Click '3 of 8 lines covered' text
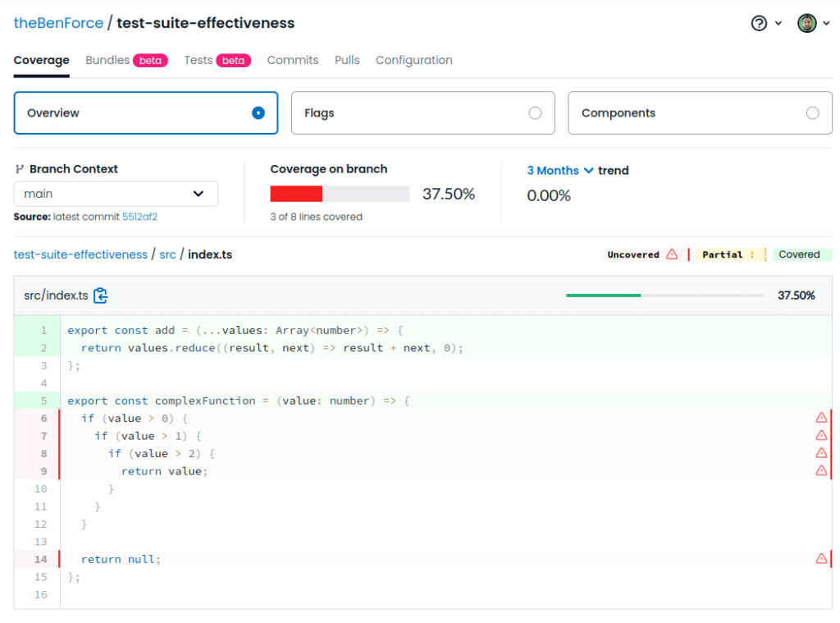Viewport: 840px width, 623px height. click(x=316, y=217)
